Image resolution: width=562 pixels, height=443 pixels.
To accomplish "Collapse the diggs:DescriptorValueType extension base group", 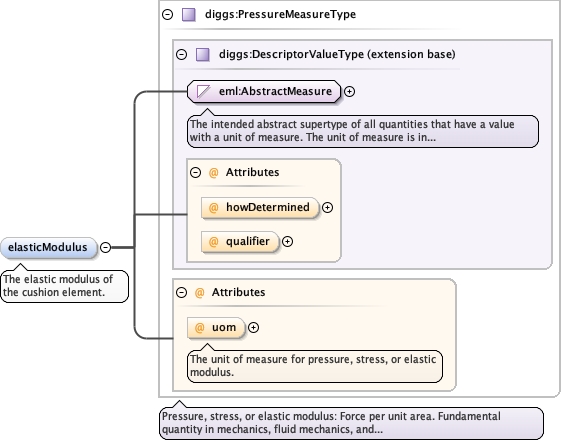I will click(181, 54).
